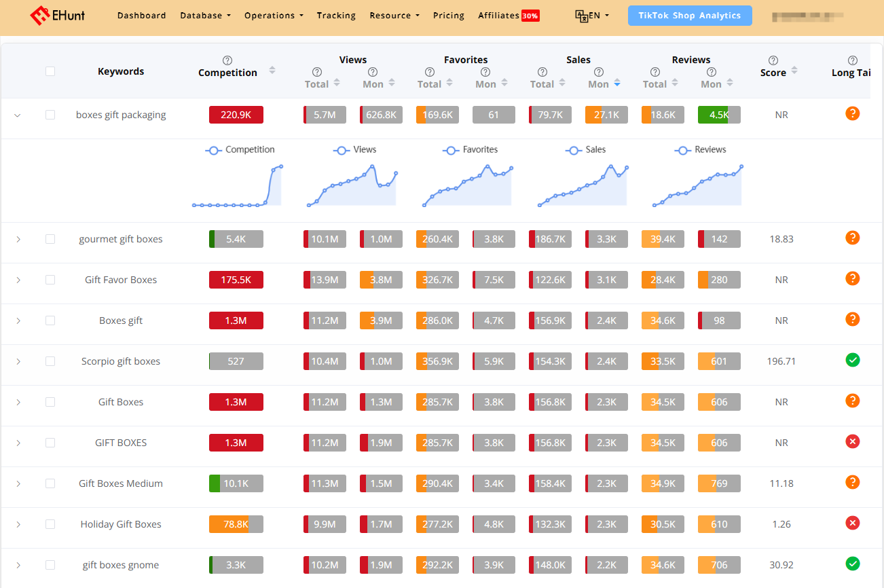
Task: Expand the Gift Favor Boxes row
Action: click(x=18, y=279)
